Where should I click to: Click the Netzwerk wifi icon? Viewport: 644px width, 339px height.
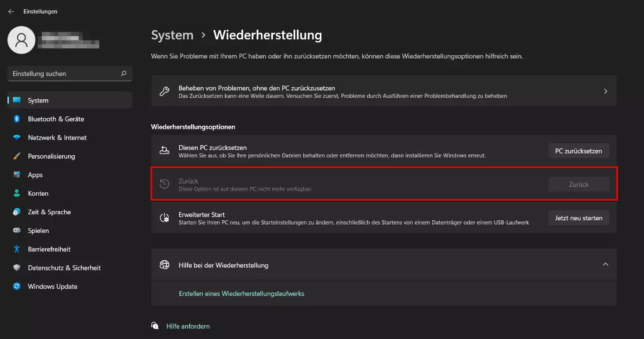pyautogui.click(x=17, y=138)
